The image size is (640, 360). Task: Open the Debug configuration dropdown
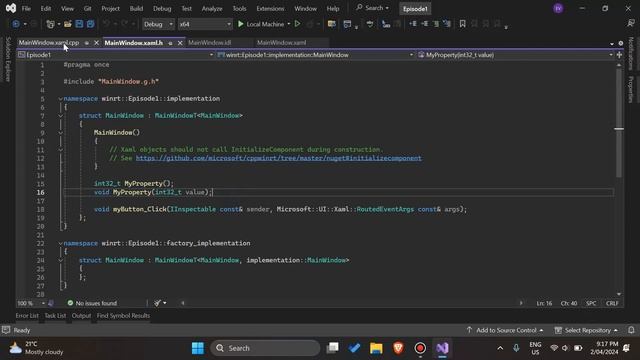pos(158,24)
